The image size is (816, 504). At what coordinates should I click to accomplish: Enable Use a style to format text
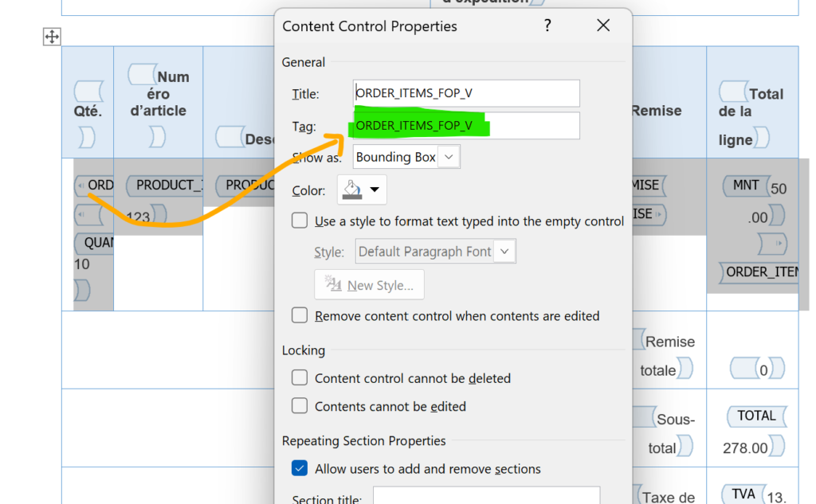300,221
